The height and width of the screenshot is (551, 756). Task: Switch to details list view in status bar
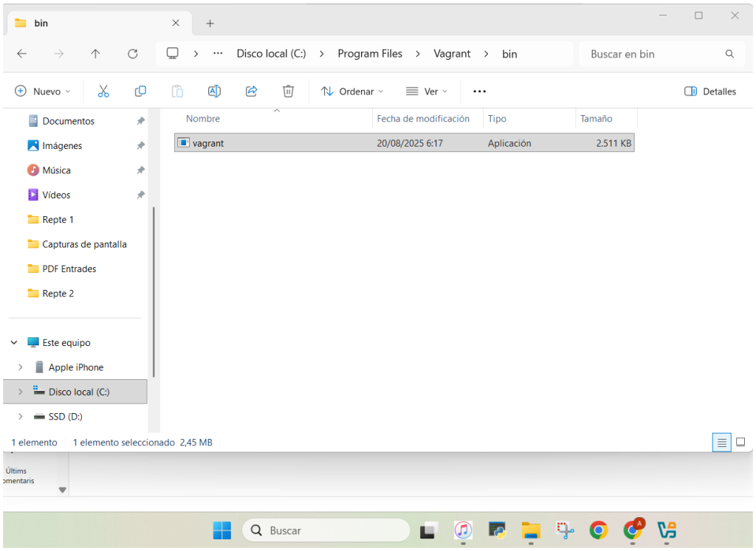[x=722, y=442]
